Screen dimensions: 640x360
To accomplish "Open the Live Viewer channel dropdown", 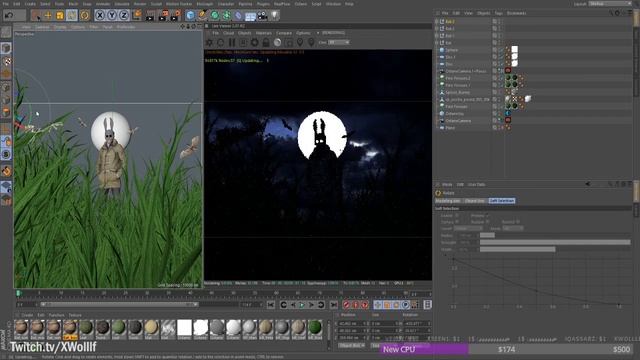I will click(338, 42).
